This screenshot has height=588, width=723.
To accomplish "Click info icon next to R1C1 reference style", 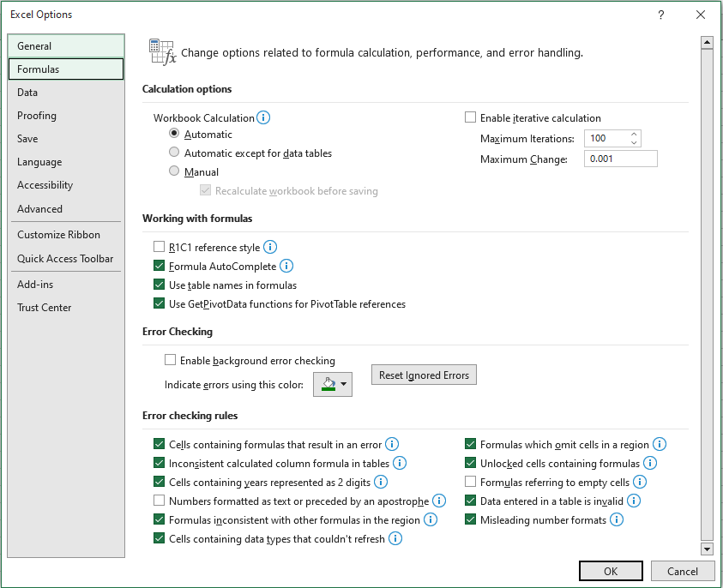I will [270, 247].
